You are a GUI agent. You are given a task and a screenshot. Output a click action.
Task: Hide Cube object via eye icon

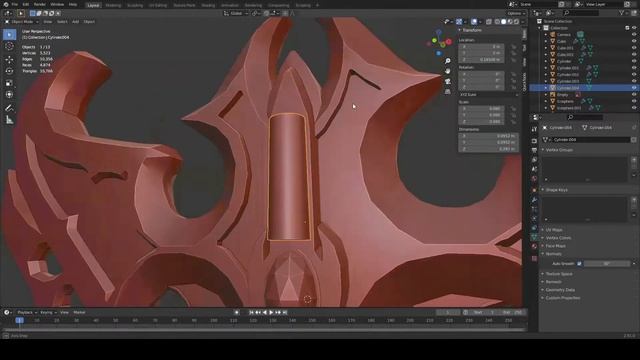634,41
